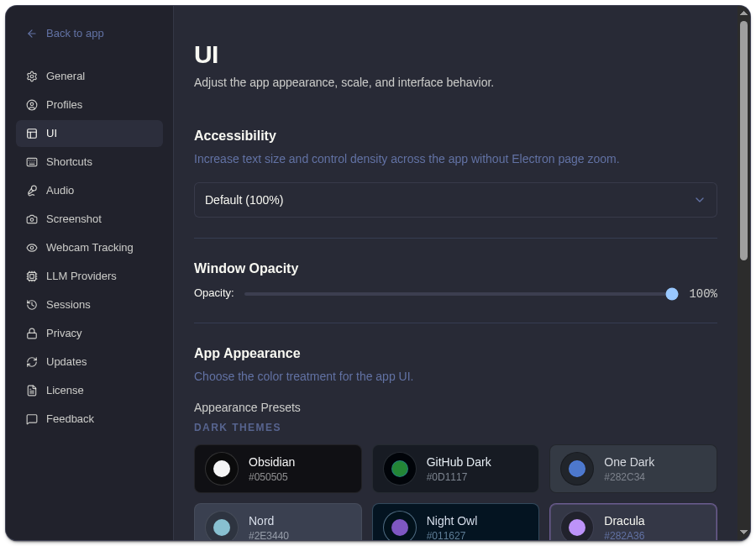
Task: Click the DARK THEMES heading
Action: tap(237, 428)
